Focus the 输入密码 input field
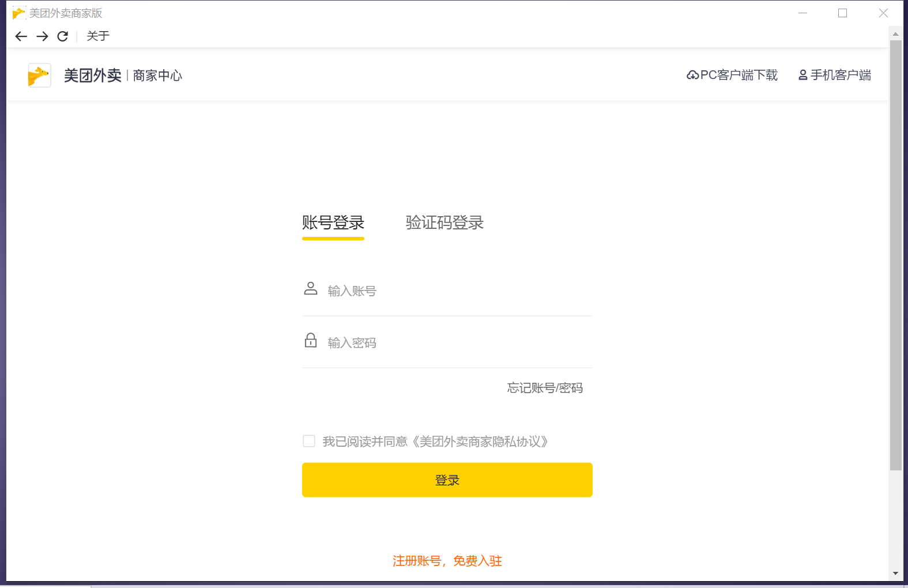Screen dimensions: 908x588 pyautogui.click(x=455, y=343)
